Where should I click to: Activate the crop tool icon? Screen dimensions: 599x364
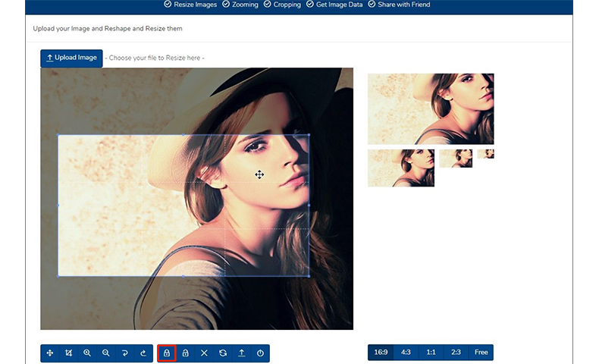(69, 353)
